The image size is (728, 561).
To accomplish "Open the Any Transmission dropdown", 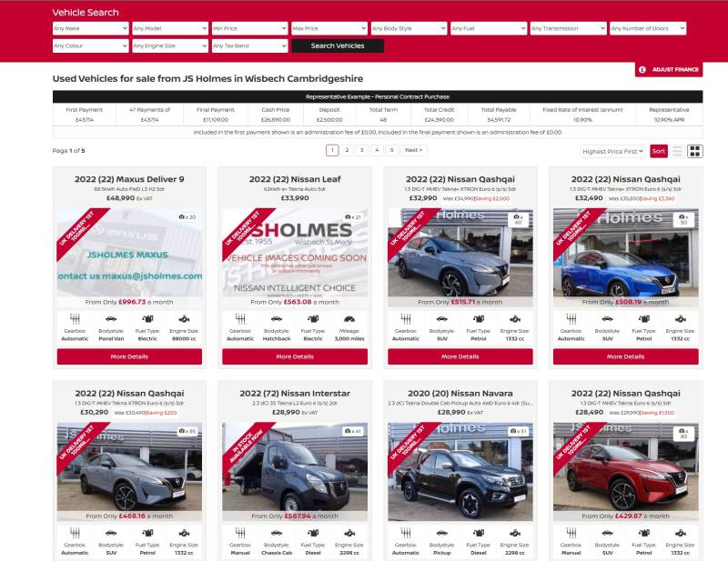I will 568,28.
